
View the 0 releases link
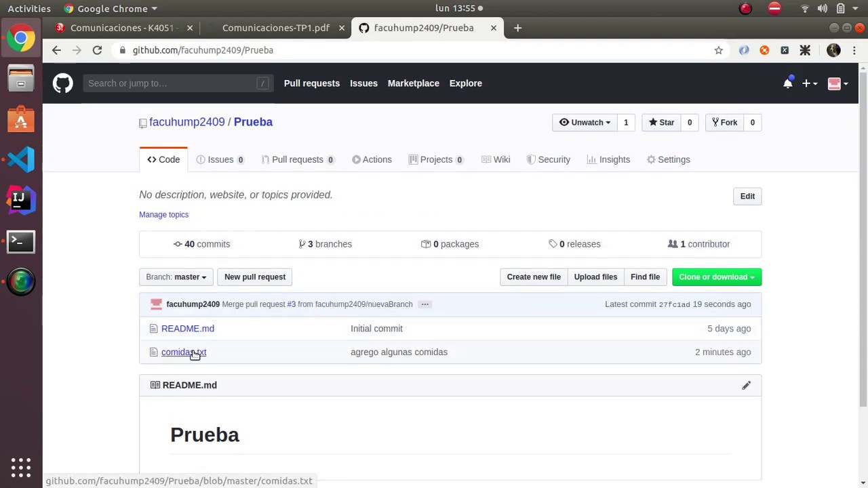coord(574,244)
